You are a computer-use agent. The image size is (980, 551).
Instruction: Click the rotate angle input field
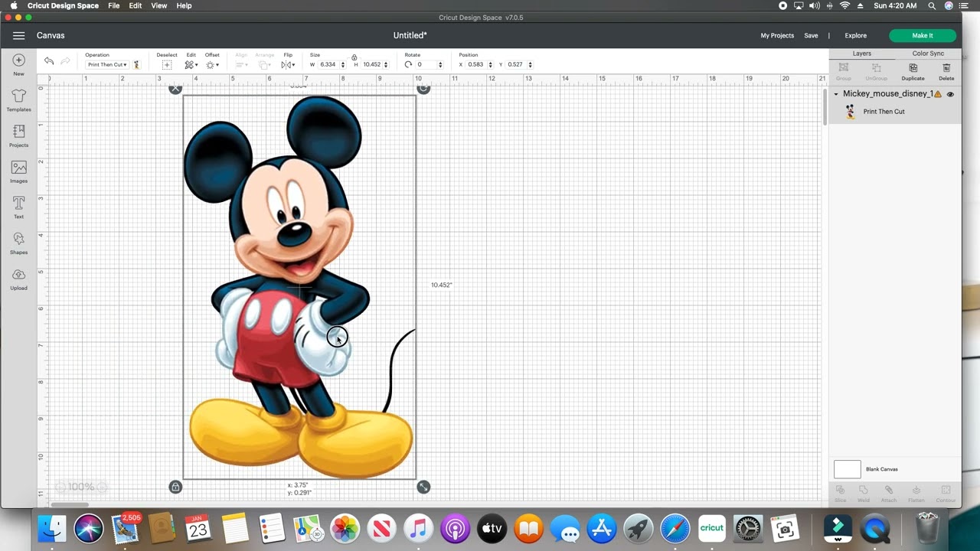click(x=426, y=64)
